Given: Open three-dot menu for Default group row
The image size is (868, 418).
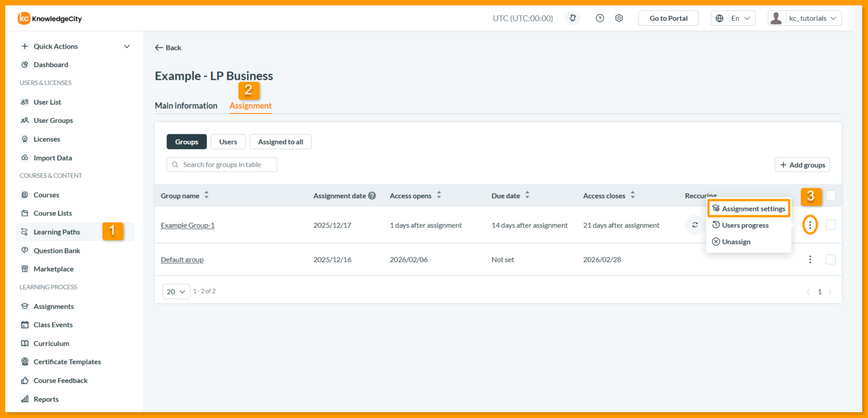Looking at the screenshot, I should coord(810,259).
